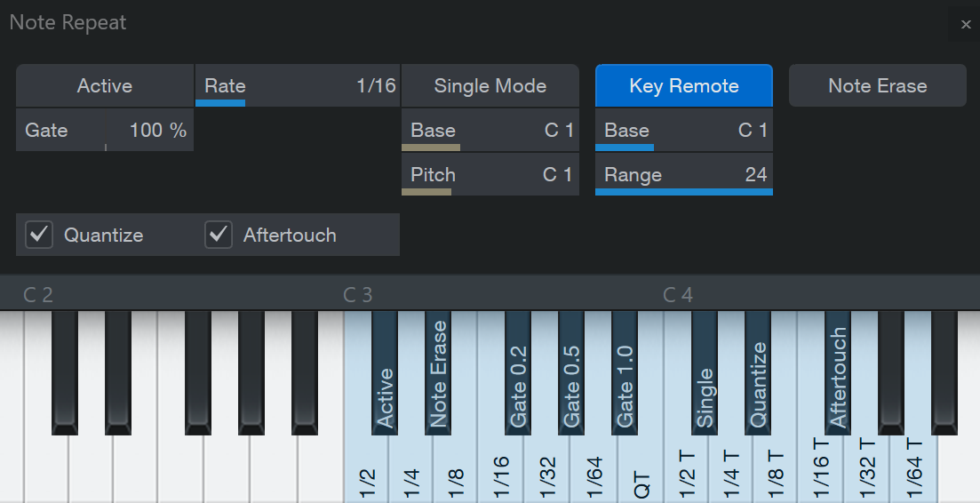The image size is (980, 503).
Task: Disable the Key Remote button
Action: pos(684,85)
